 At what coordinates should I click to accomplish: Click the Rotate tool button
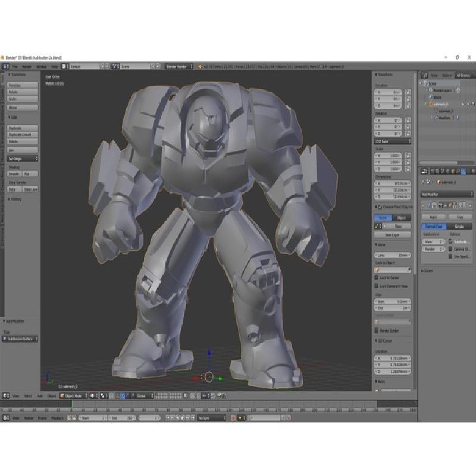[x=23, y=92]
